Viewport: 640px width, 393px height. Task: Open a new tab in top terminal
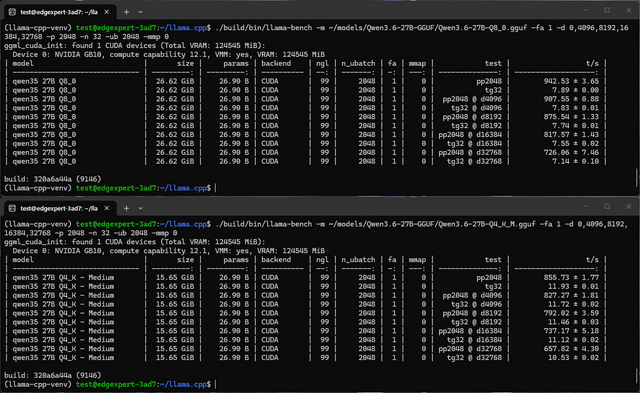pos(126,12)
